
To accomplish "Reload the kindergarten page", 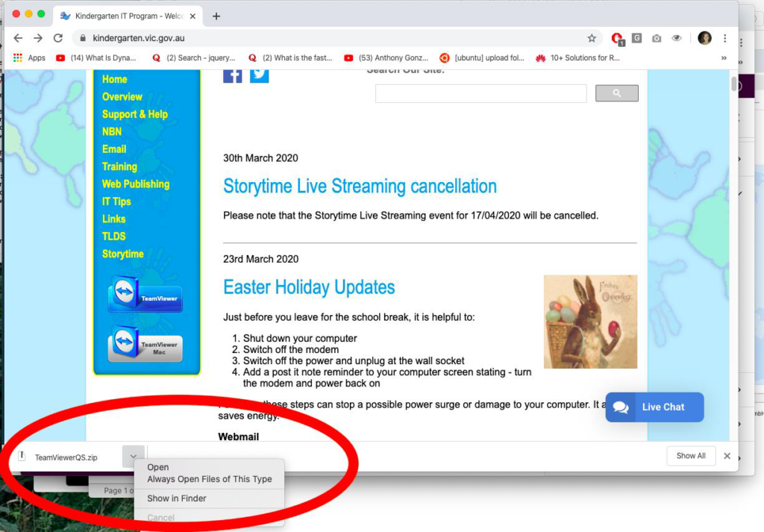I will click(58, 38).
